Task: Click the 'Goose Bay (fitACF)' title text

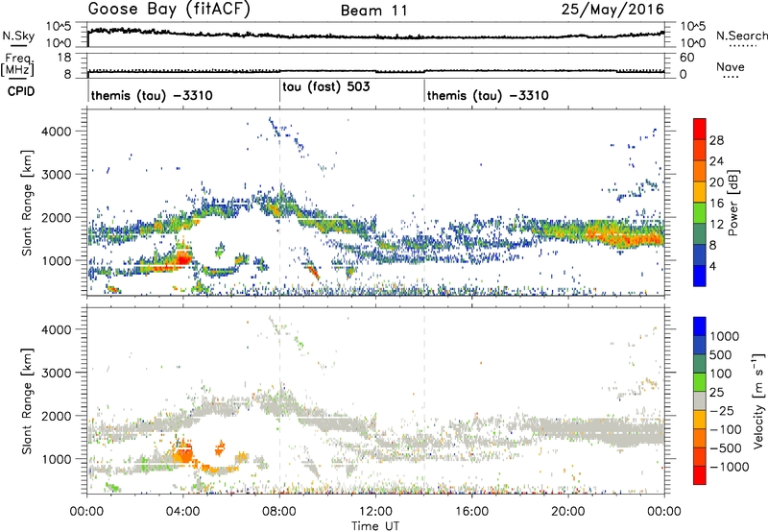Action: pos(169,10)
